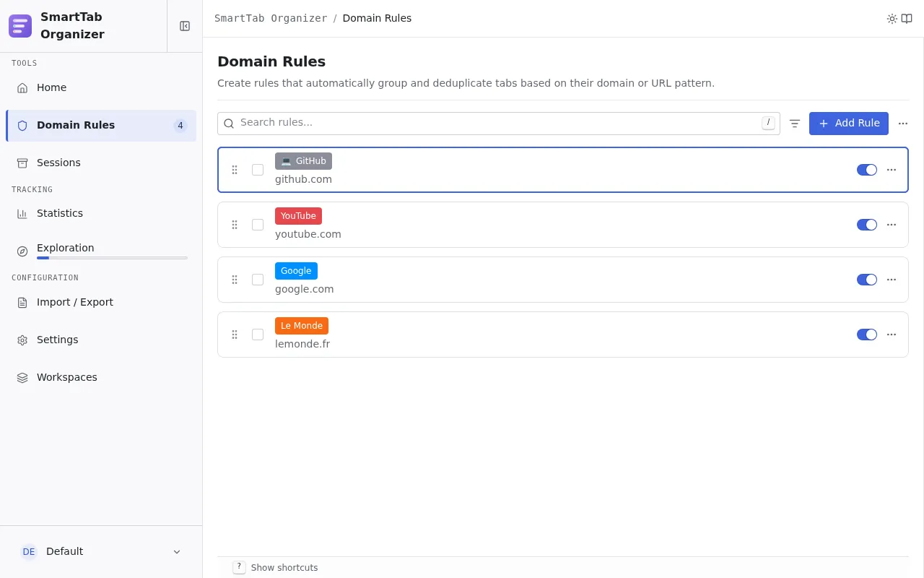Click github.com domain text
924x578 pixels.
pos(303,179)
